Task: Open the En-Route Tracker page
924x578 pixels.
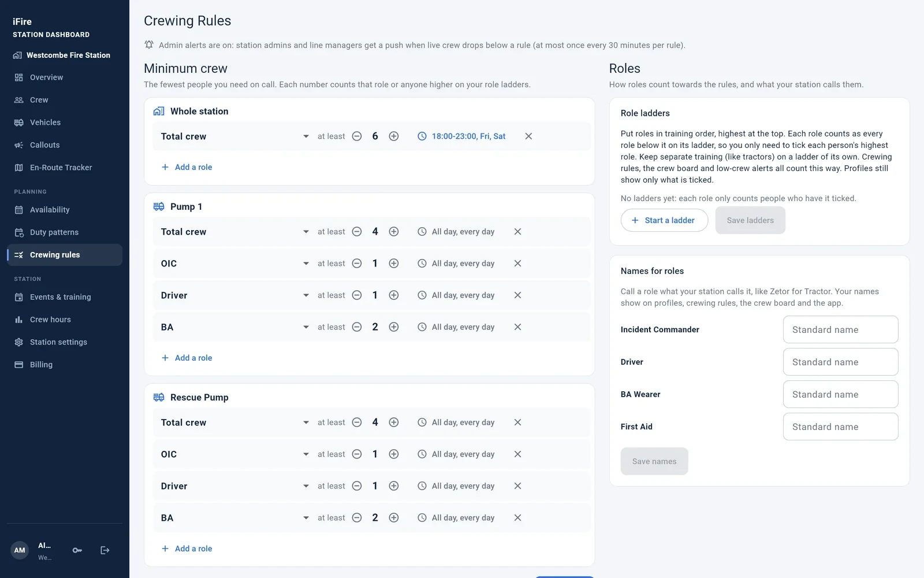Action: tap(65, 168)
